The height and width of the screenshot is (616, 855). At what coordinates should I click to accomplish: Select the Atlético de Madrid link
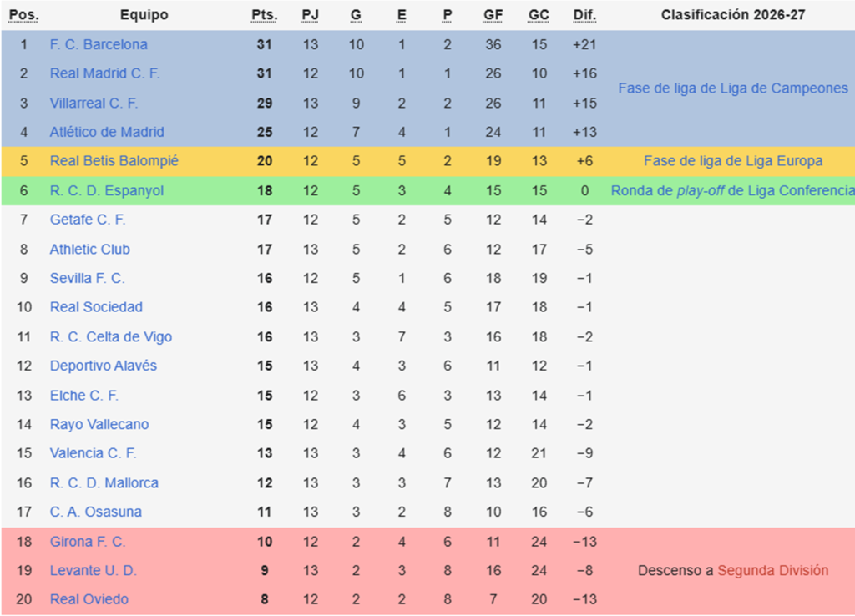pos(107,132)
